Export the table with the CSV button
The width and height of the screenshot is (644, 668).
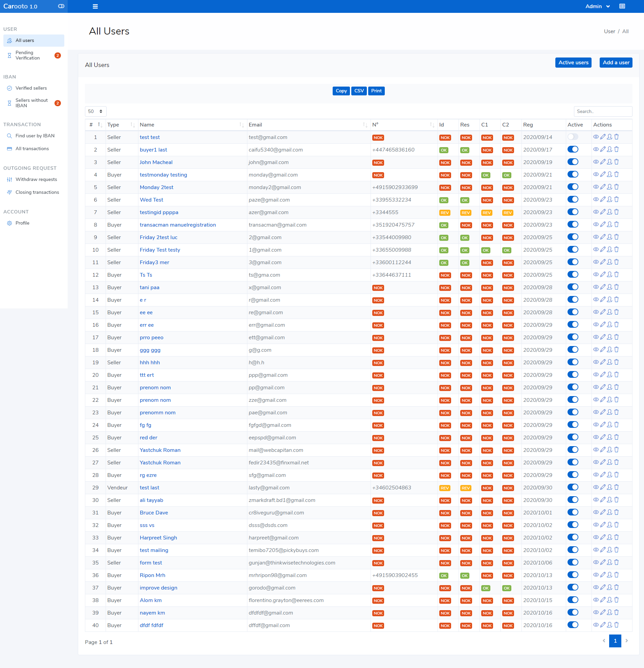359,91
